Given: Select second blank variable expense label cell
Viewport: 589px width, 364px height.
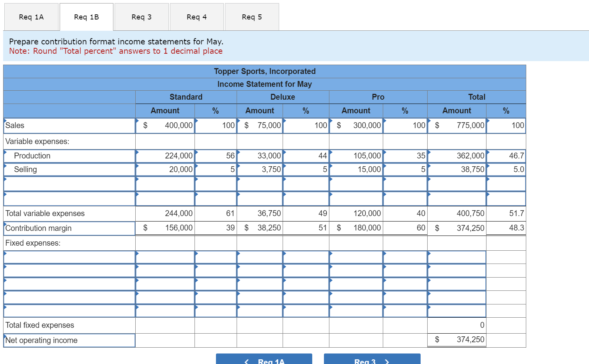Looking at the screenshot, I should pos(69,199).
